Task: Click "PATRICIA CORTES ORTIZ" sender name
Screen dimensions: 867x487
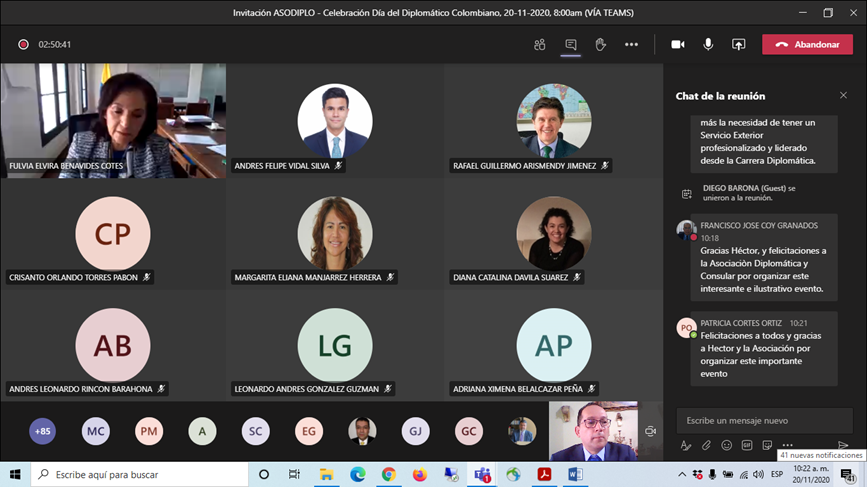Action: [741, 323]
